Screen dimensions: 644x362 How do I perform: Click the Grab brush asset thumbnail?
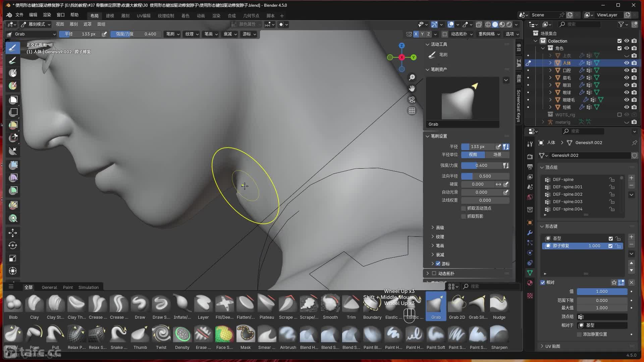tap(463, 102)
